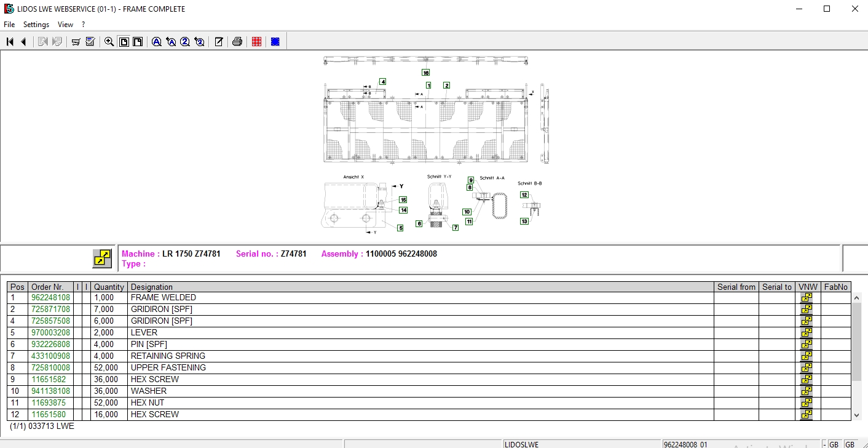
Task: Click the magnifier zoom-in icon
Action: pyautogui.click(x=109, y=42)
